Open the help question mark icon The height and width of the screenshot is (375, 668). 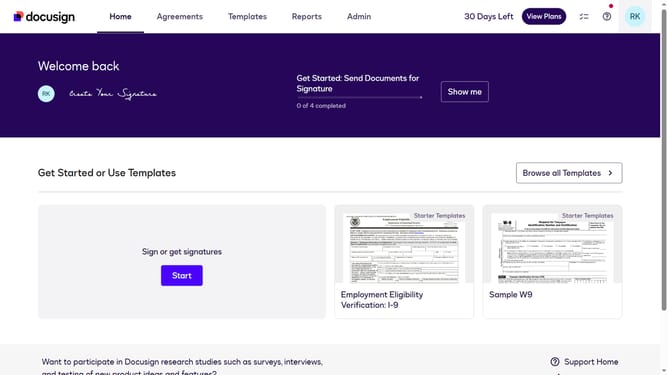(607, 17)
